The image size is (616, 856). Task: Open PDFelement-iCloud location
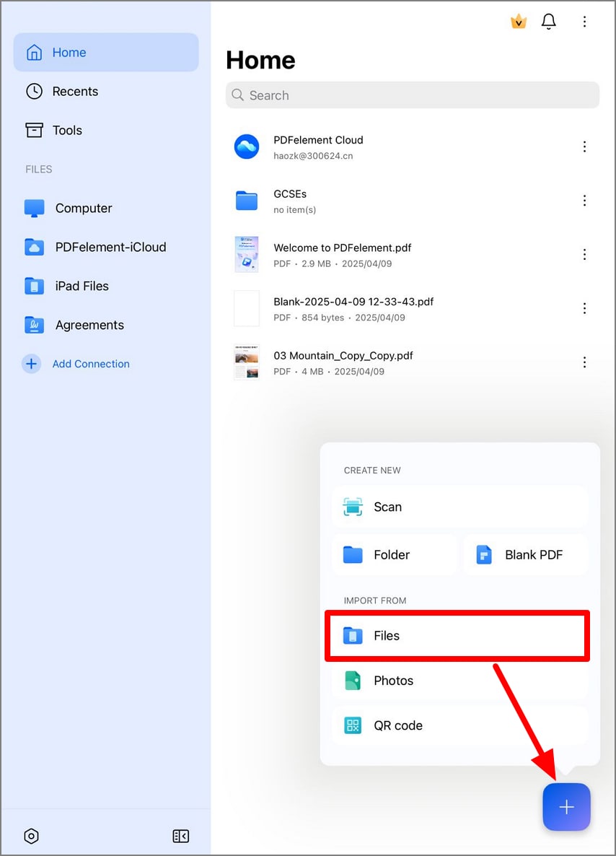106,247
